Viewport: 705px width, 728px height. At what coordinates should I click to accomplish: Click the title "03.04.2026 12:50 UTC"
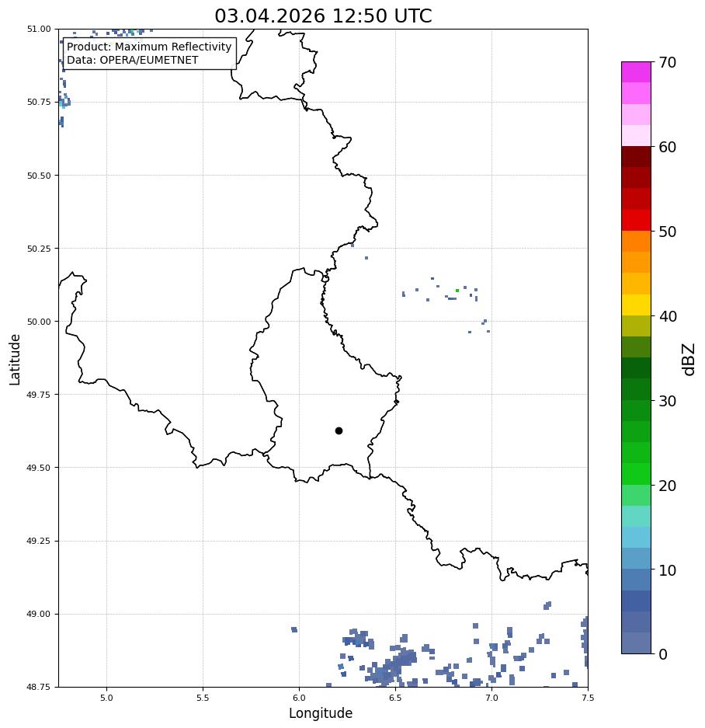[323, 16]
